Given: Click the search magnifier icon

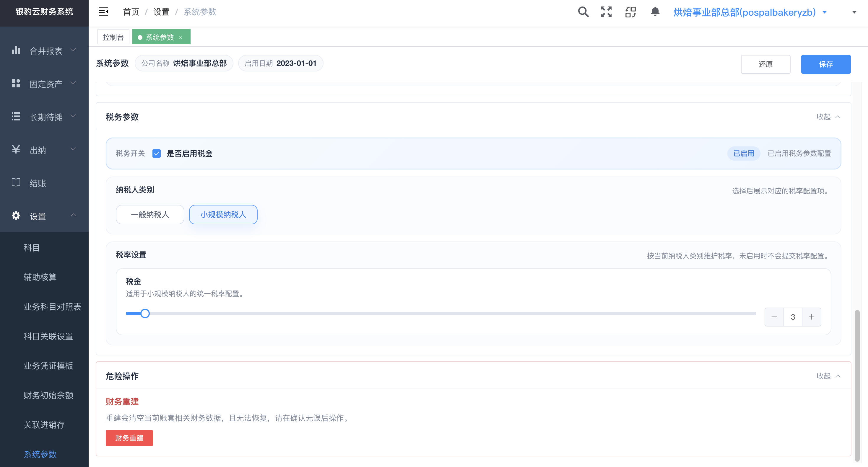Looking at the screenshot, I should click(583, 12).
